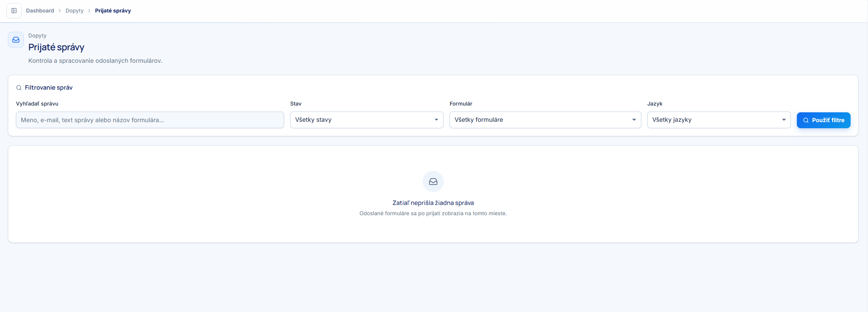The width and height of the screenshot is (868, 312).
Task: Focus the Vyhľadať správu search field
Action: pyautogui.click(x=150, y=120)
